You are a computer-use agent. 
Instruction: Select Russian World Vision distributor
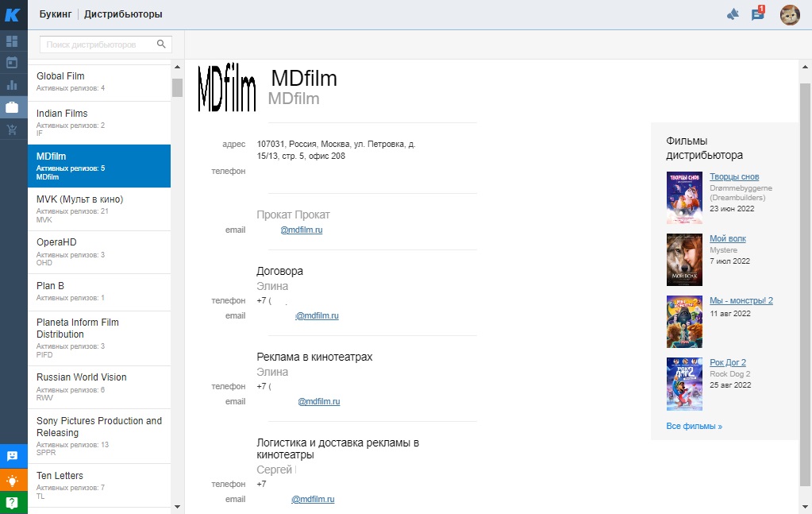point(99,387)
